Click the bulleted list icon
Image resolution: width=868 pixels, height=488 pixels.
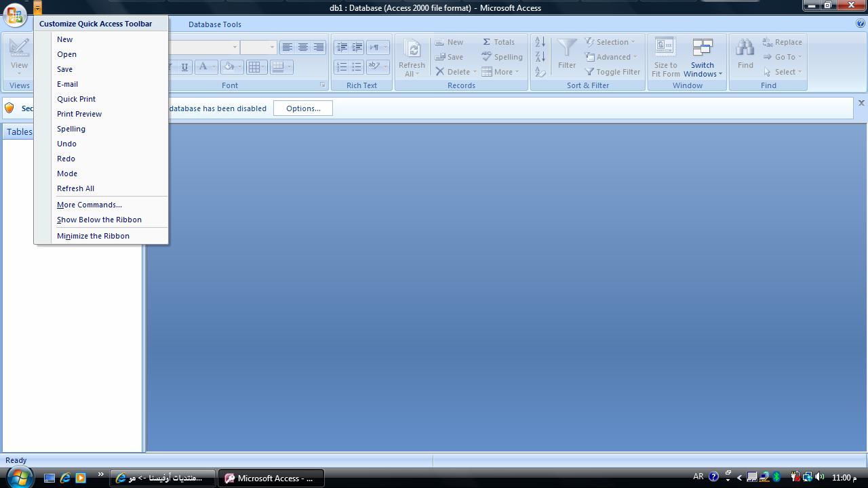click(357, 66)
